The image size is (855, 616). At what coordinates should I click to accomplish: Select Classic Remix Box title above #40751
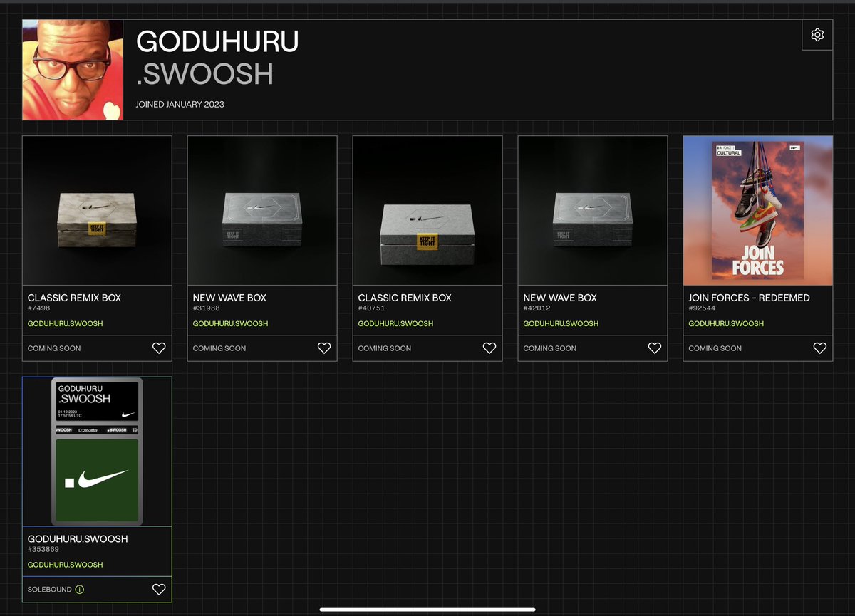[405, 298]
